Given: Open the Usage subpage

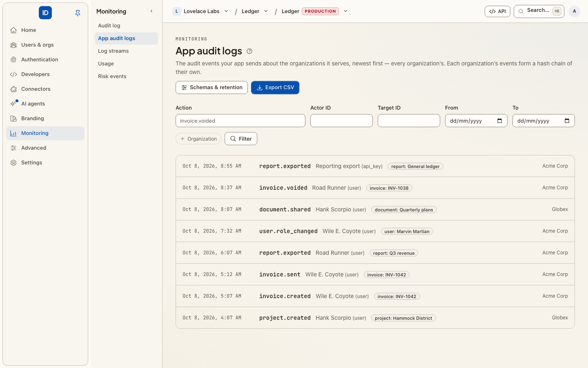Looking at the screenshot, I should 126,64.
